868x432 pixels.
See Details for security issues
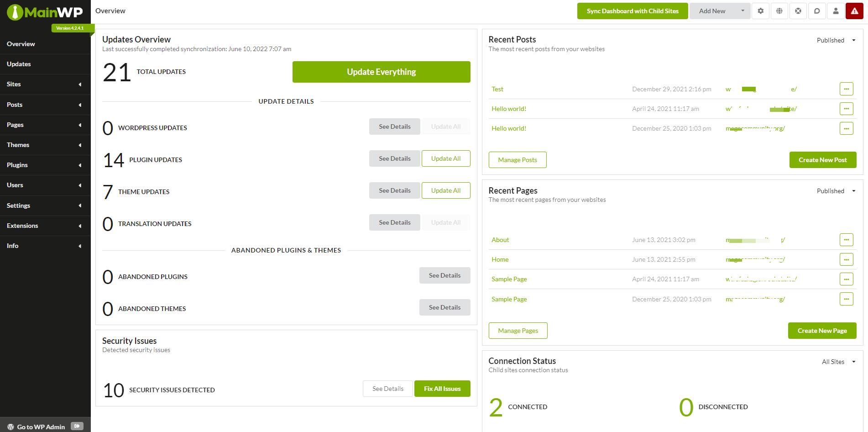coord(388,389)
